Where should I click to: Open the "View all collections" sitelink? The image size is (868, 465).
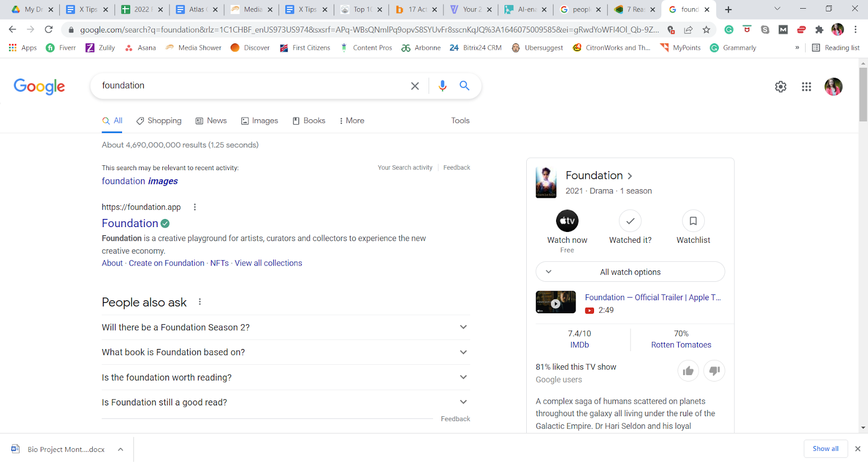pos(269,263)
